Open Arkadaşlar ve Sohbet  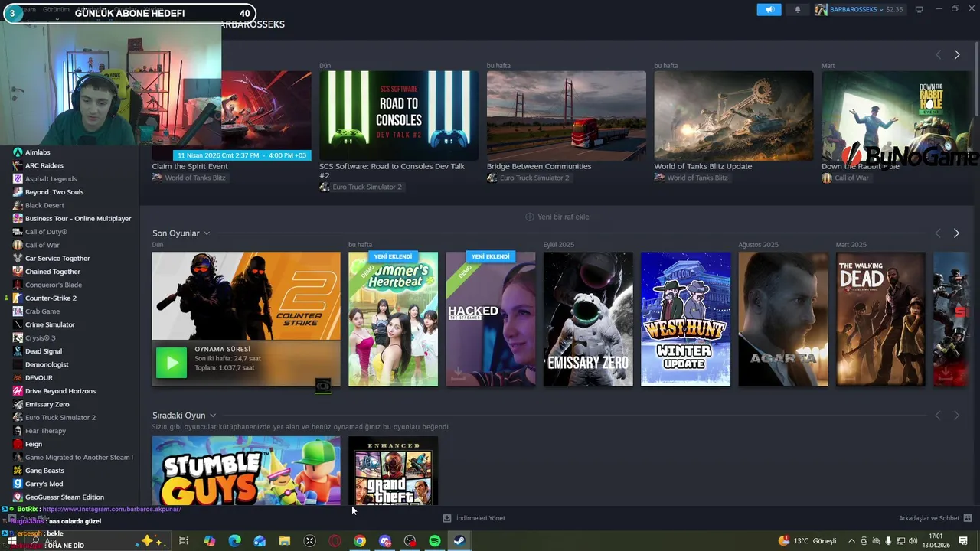coord(929,518)
